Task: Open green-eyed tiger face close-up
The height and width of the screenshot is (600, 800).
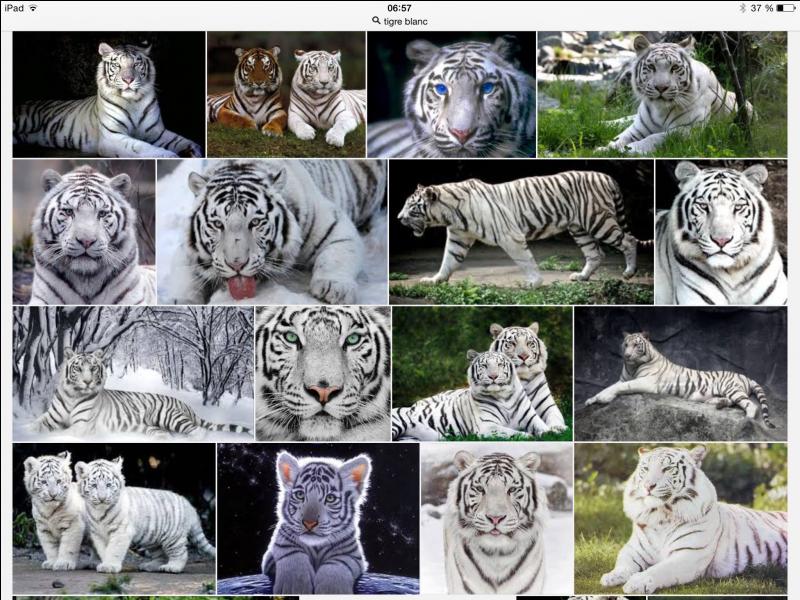Action: click(323, 373)
